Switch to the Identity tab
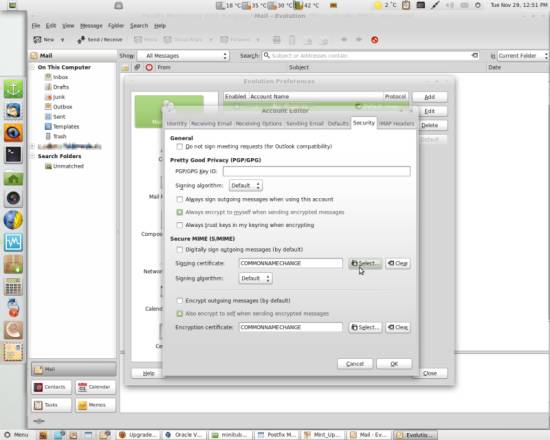This screenshot has width=550, height=440. 177,124
